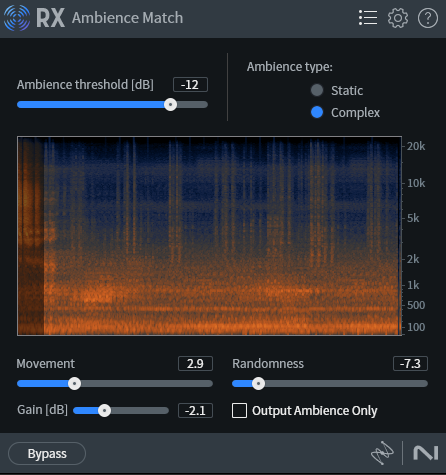
Task: Click the 1k frequency label
Action: pos(413,285)
